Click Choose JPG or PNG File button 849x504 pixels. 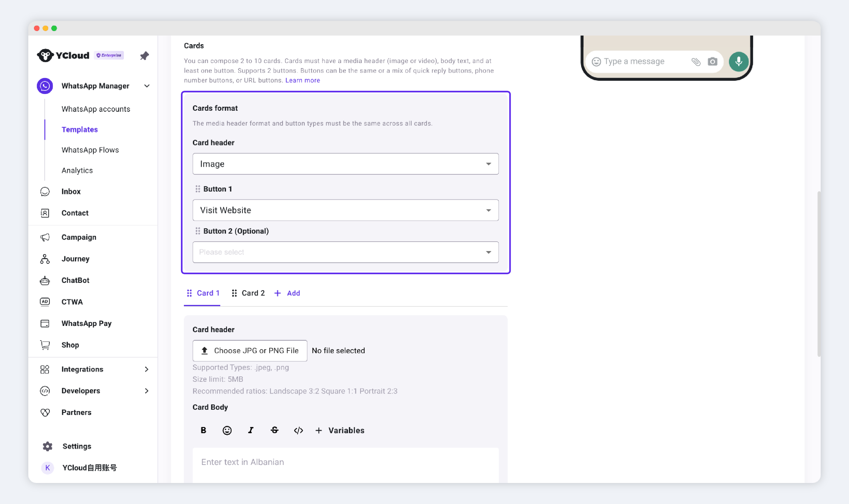pyautogui.click(x=250, y=350)
